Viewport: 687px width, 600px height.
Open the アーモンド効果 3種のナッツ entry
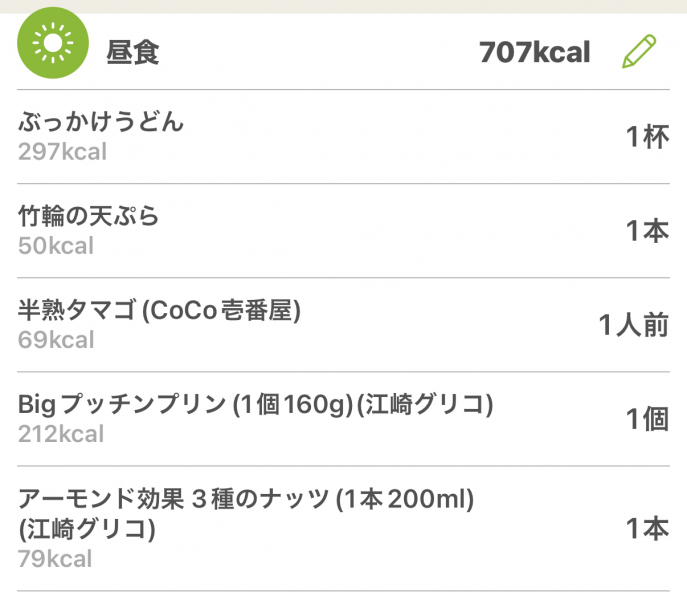245,498
